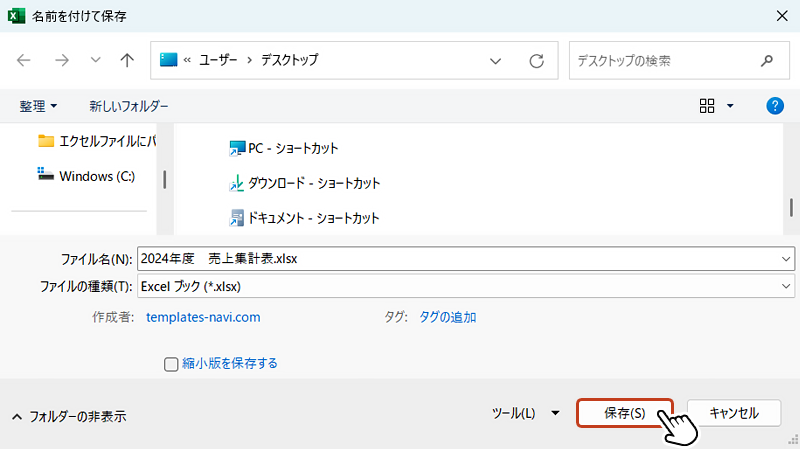Edit the ファイル名 text field

point(459,259)
